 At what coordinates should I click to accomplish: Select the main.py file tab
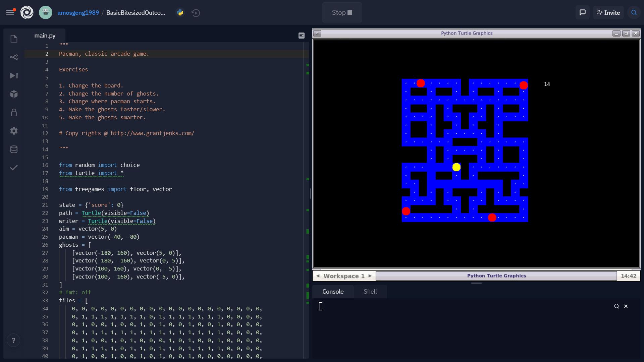45,36
